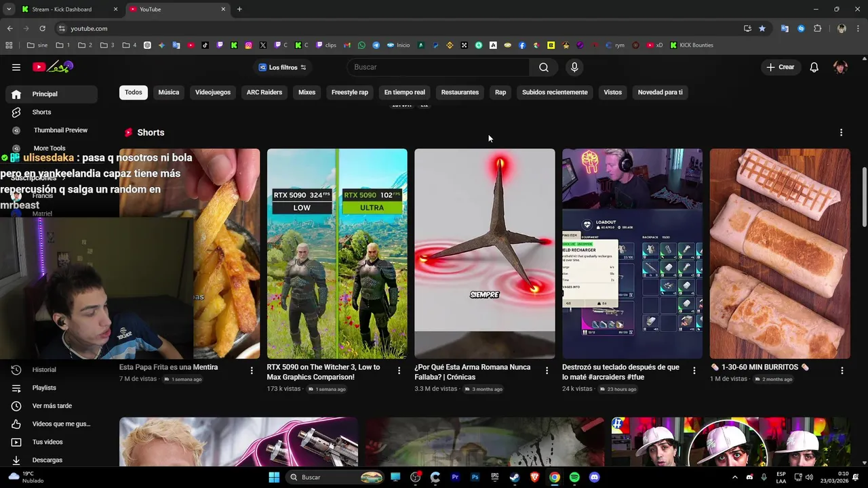This screenshot has height=488, width=868.
Task: Select the Subidos recientemente chip
Action: pos(555,92)
